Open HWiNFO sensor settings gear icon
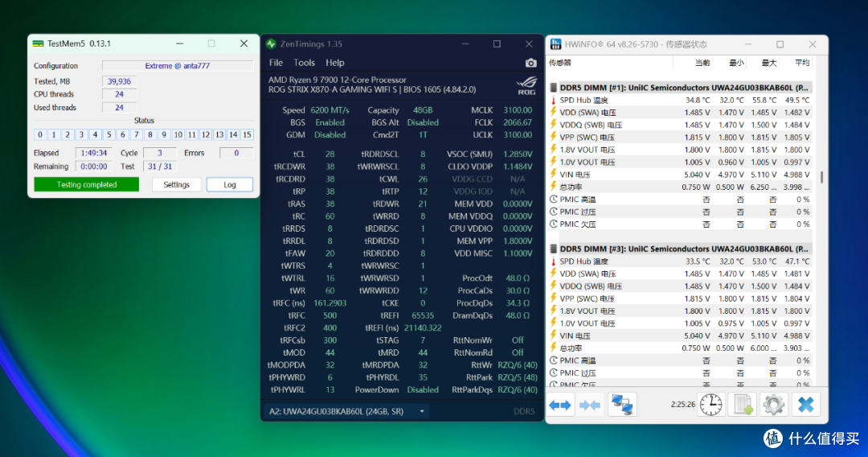 click(x=773, y=405)
